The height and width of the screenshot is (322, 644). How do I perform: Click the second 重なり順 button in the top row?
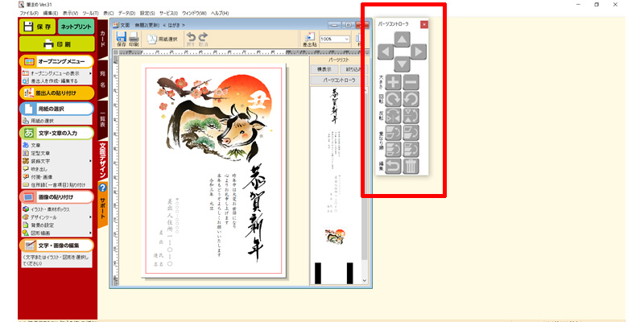pyautogui.click(x=411, y=133)
